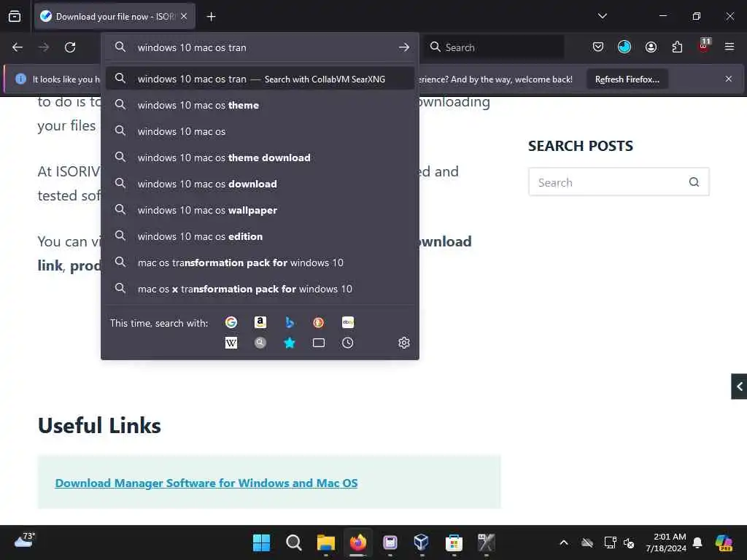This screenshot has width=747, height=560.
Task: Select 'mac os x transformation pack' suggestion
Action: (x=260, y=289)
